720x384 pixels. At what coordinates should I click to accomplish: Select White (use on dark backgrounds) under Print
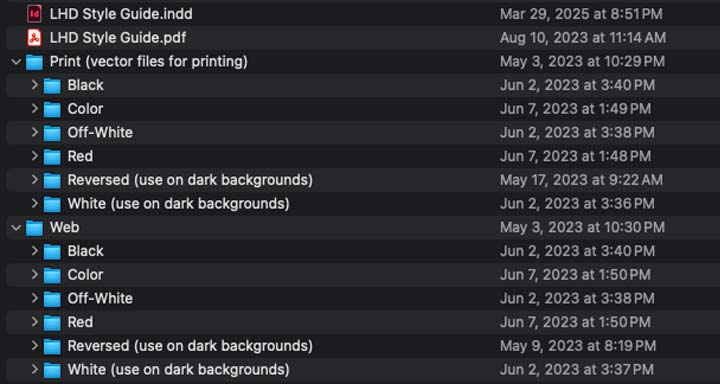[x=179, y=203]
